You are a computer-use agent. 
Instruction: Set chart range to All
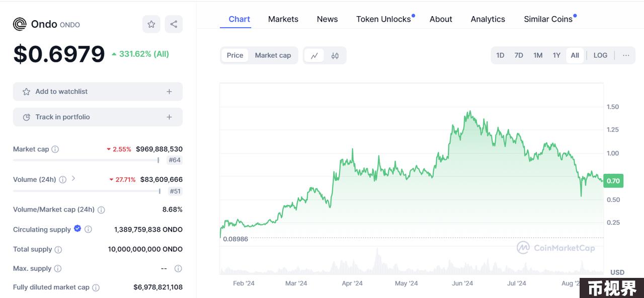[575, 55]
